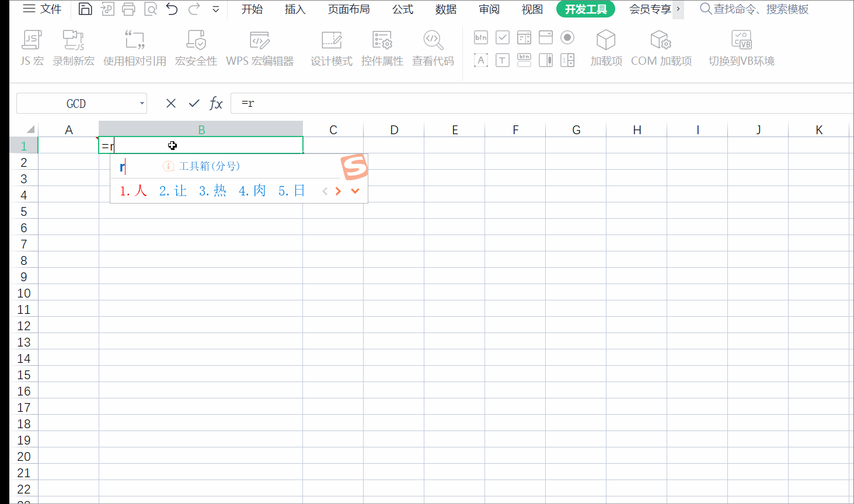Expand the IME candidate list downward
The image size is (854, 504).
pos(355,191)
